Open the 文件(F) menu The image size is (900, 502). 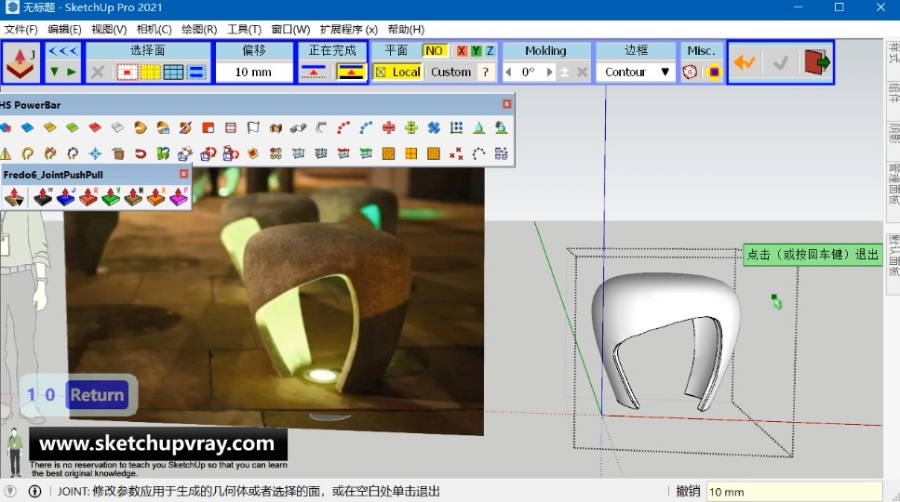(x=21, y=29)
